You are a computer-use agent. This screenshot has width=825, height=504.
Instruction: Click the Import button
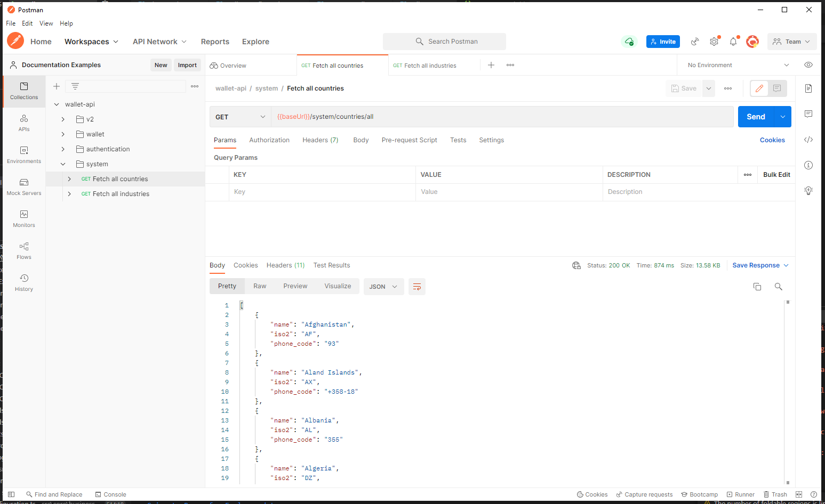[x=187, y=65]
